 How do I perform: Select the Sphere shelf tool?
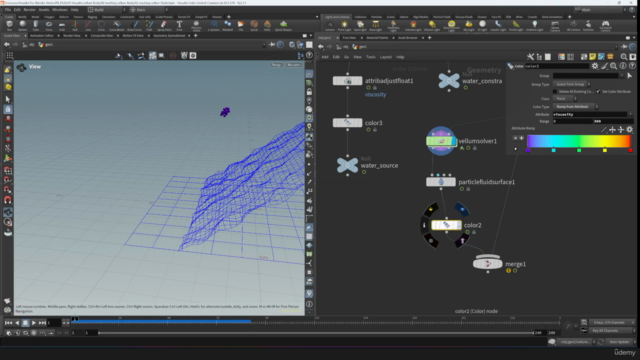[x=22, y=26]
